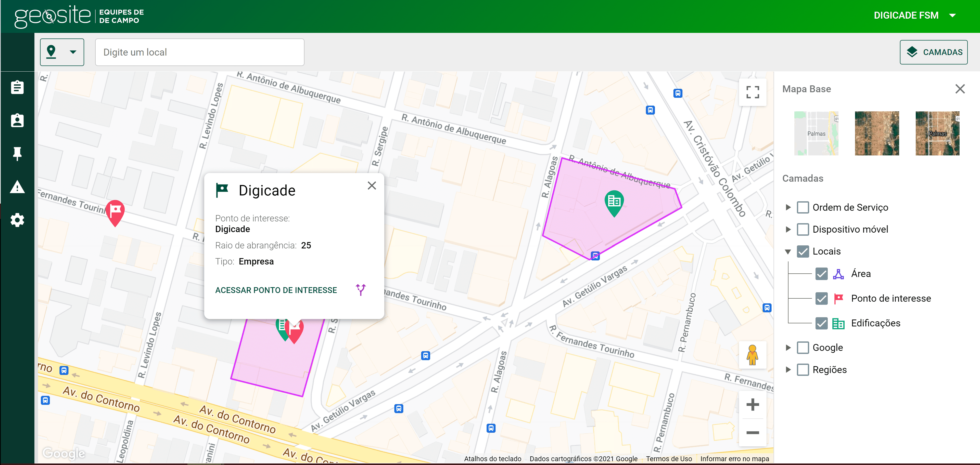Open settings gear in sidebar

coord(17,220)
